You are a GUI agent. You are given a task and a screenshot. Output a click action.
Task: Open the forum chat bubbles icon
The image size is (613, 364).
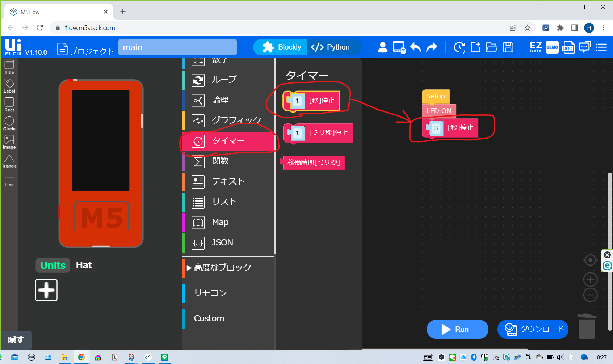click(x=585, y=47)
